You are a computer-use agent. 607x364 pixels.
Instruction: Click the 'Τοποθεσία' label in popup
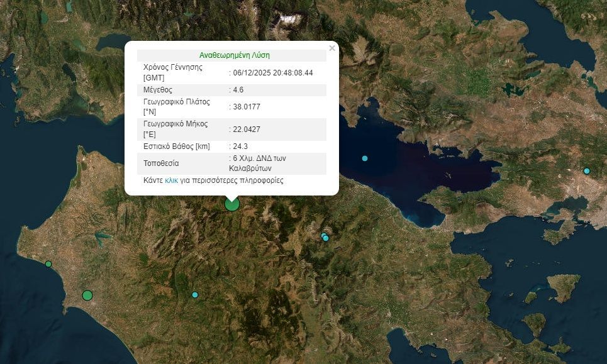(x=161, y=163)
